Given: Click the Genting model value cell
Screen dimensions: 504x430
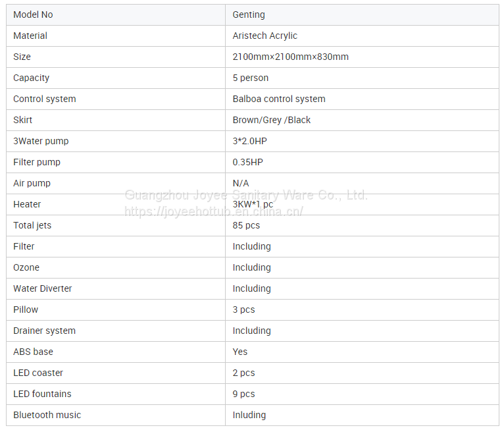Looking at the screenshot, I should tap(249, 14).
